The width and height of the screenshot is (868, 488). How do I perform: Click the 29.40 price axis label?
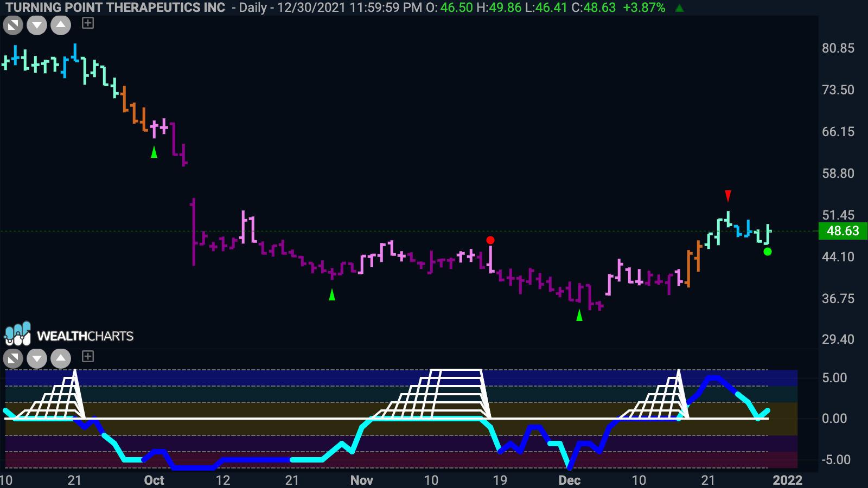click(838, 339)
